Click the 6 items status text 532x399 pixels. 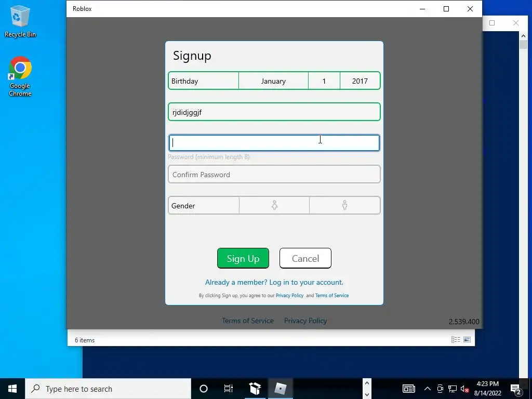(85, 340)
